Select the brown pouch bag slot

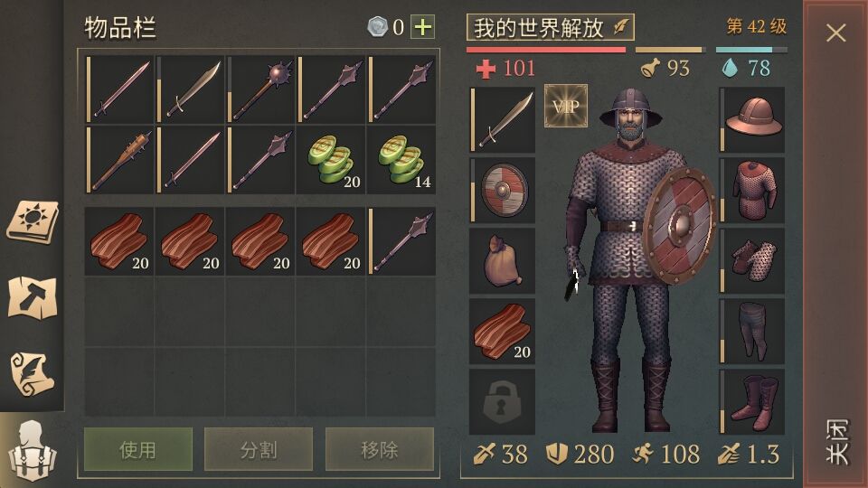tap(502, 260)
